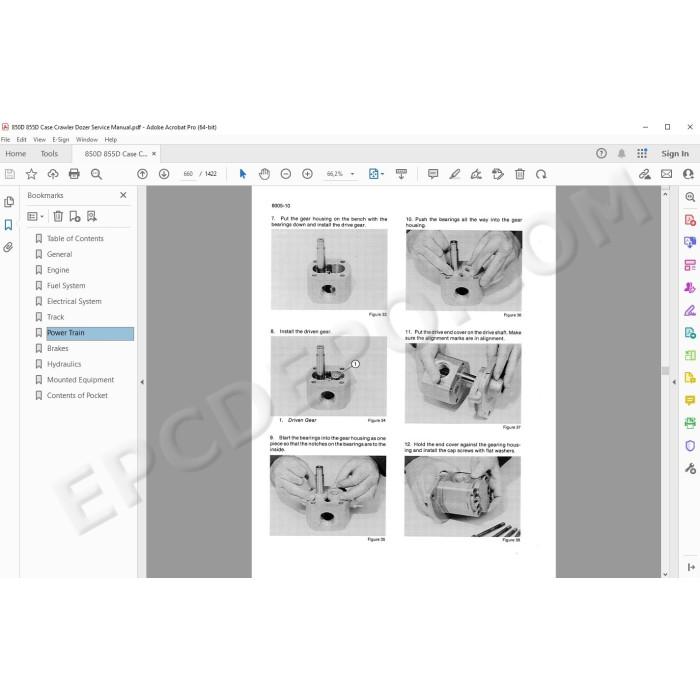Open the Contents of Pocket bookmark
The width and height of the screenshot is (700, 700).
(x=77, y=396)
